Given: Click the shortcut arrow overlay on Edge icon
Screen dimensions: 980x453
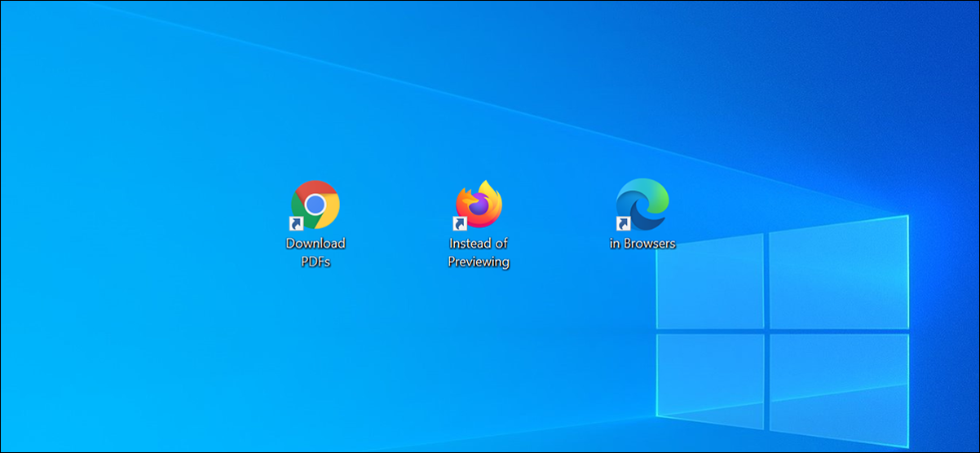Looking at the screenshot, I should [x=624, y=222].
